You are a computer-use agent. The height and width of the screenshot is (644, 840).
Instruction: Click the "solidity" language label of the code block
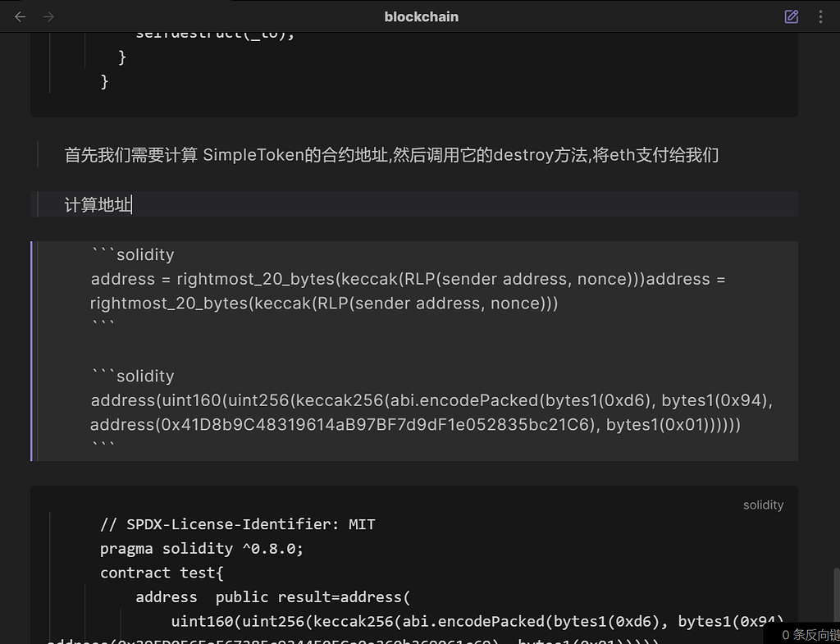(763, 505)
